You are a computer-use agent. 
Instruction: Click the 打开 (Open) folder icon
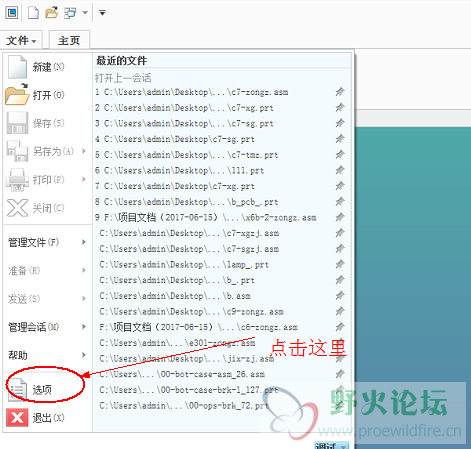pos(17,95)
